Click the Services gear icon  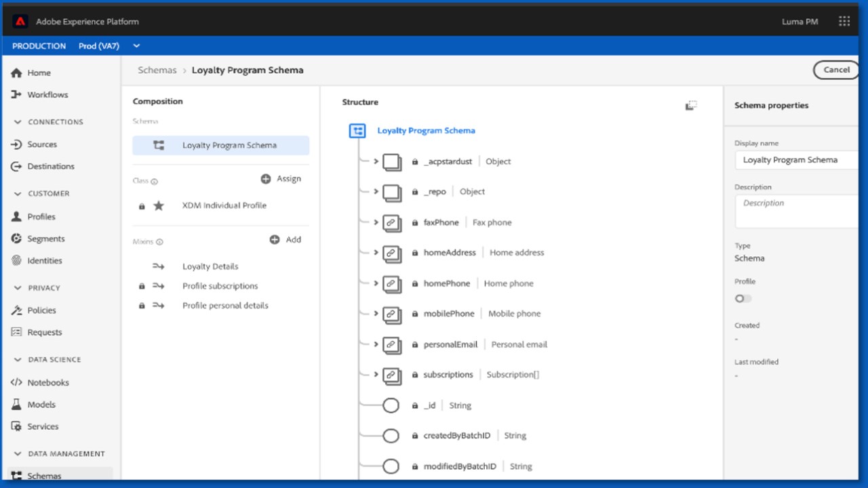point(17,426)
